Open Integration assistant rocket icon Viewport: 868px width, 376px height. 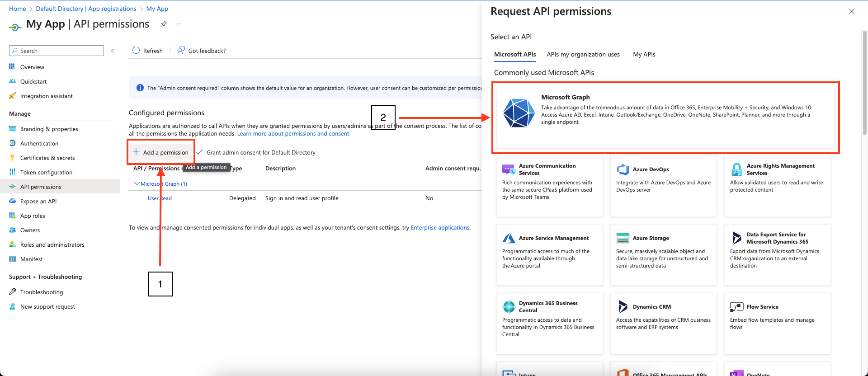[x=12, y=96]
